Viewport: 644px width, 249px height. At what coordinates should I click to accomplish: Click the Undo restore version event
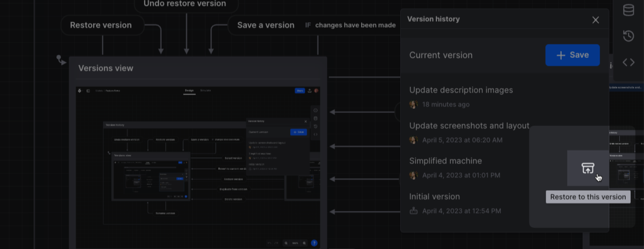pyautogui.click(x=185, y=4)
